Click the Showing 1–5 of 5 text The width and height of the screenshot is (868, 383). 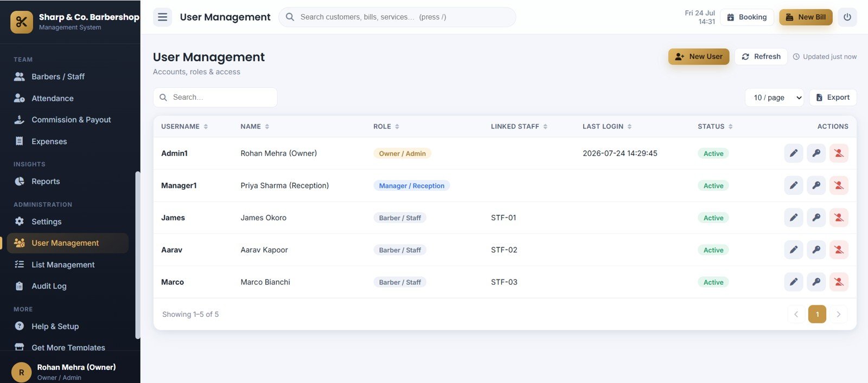click(x=190, y=314)
